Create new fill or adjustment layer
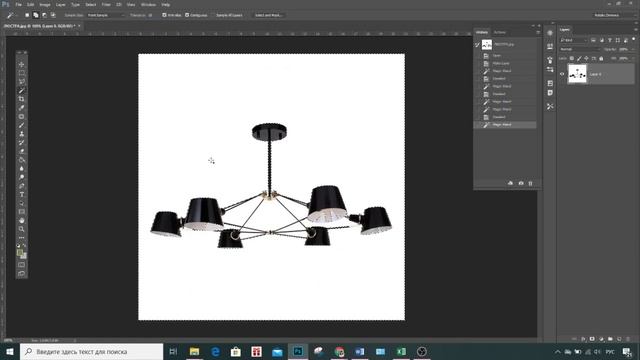 pyautogui.click(x=601, y=339)
